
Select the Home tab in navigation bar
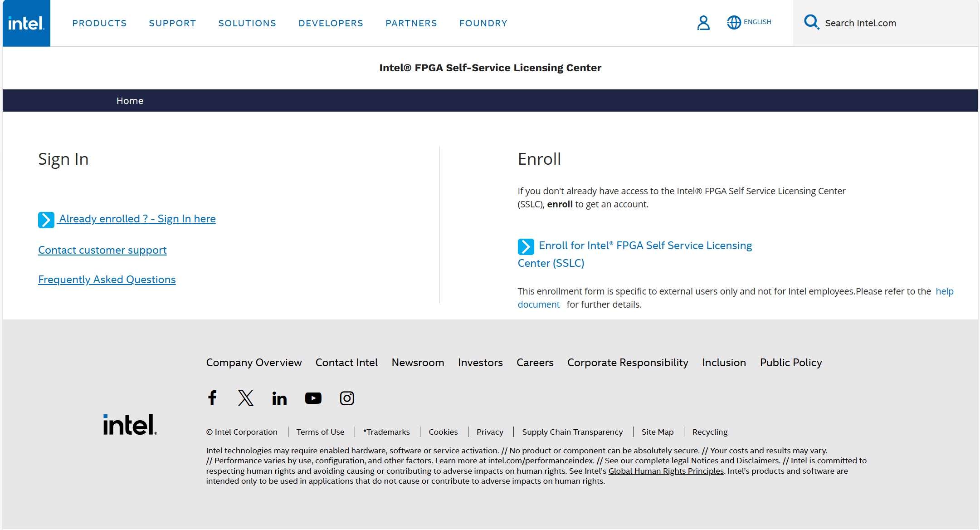click(x=130, y=101)
